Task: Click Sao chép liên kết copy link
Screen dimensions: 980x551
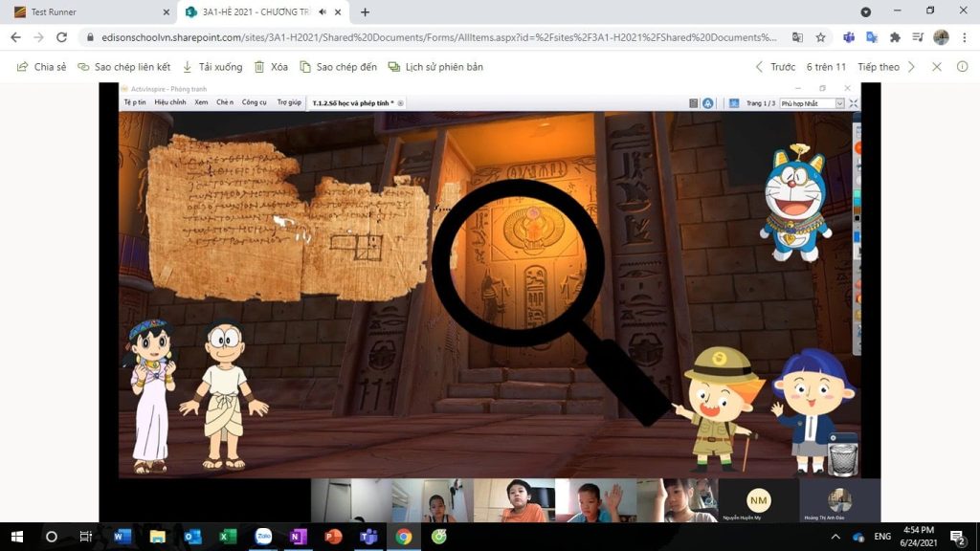Action: coord(123,67)
